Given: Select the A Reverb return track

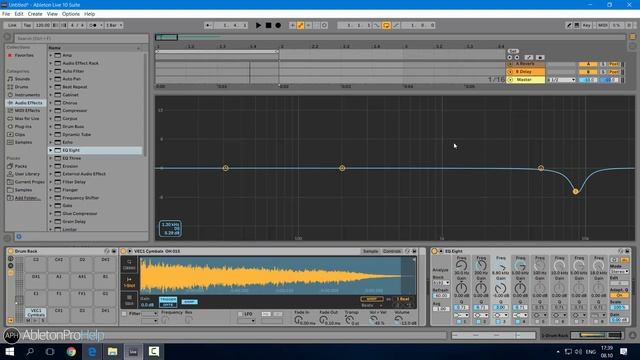Looking at the screenshot, I should click(526, 64).
